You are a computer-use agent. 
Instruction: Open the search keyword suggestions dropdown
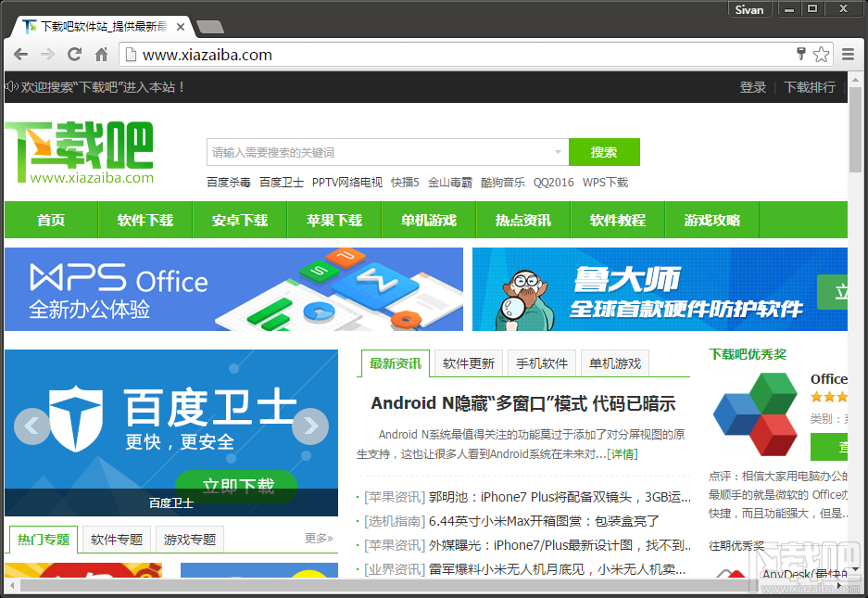tap(557, 152)
